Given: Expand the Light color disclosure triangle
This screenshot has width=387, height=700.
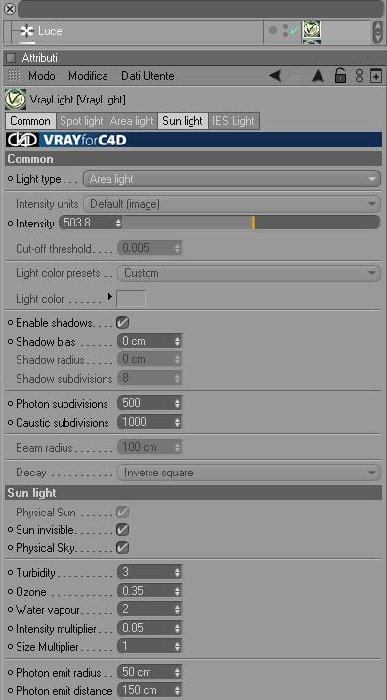Looking at the screenshot, I should (x=110, y=296).
